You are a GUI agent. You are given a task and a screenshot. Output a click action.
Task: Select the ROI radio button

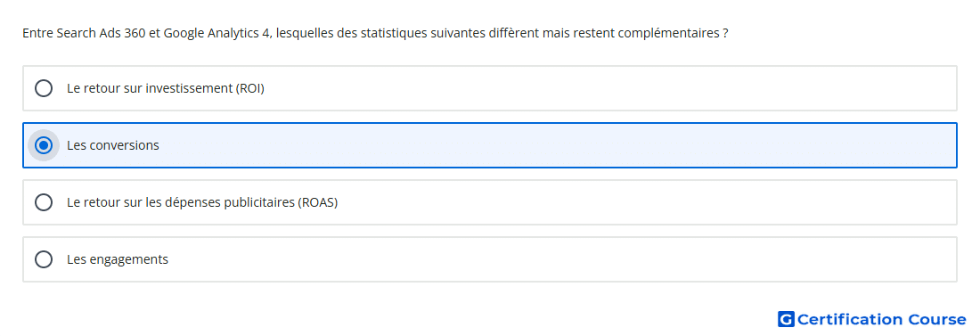[44, 88]
